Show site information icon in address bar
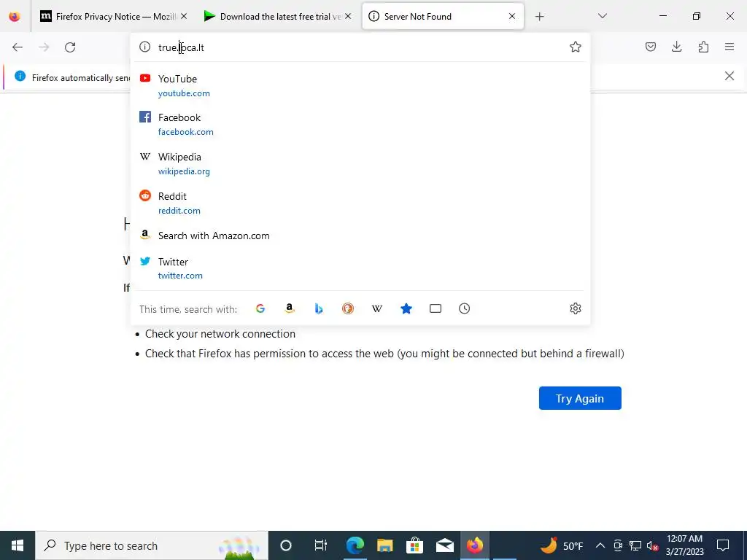 [145, 47]
